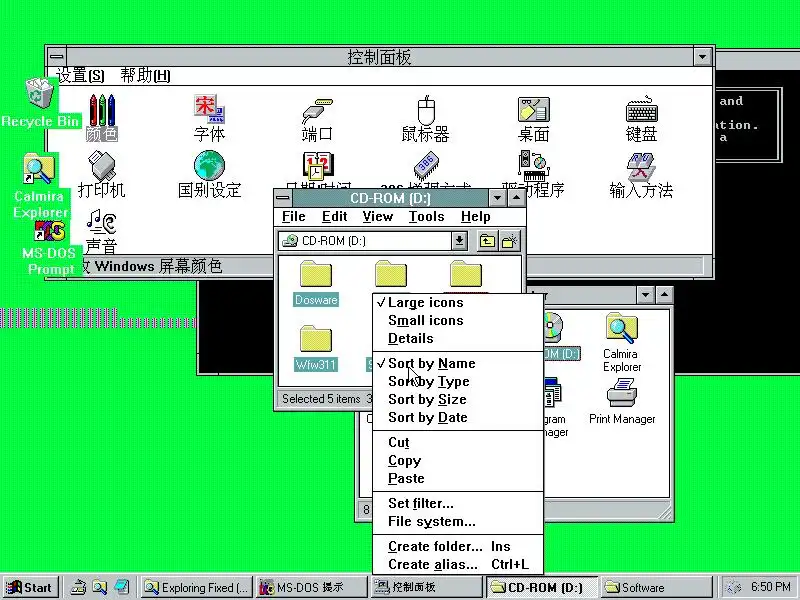Open the 国别设定 (International) globe icon
Viewport: 800px width, 600px height.
(x=209, y=174)
